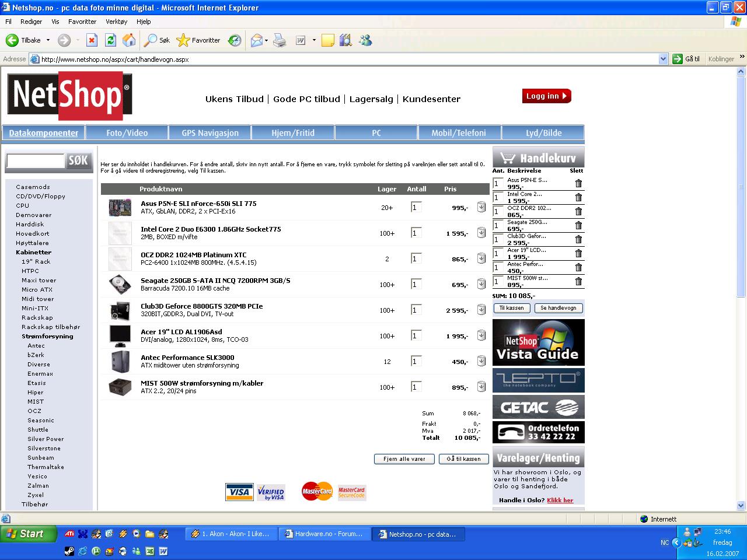Click the Logg inn button
Viewport: 747px width, 560px height.
(x=546, y=96)
